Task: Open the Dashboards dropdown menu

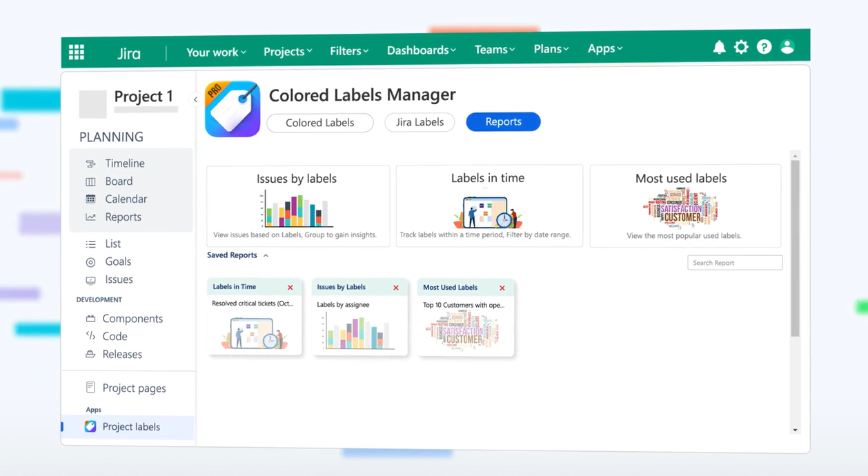Action: [x=421, y=50]
